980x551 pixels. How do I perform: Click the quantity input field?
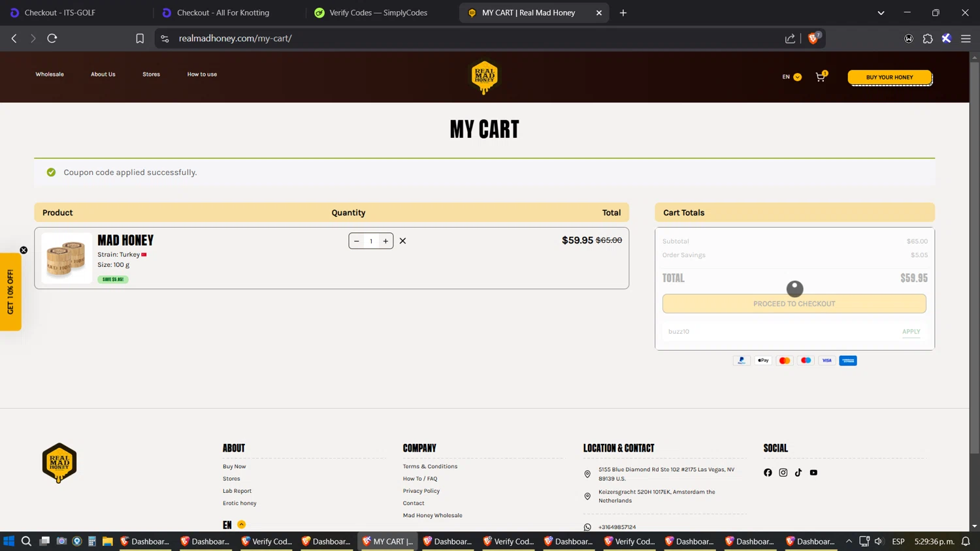tap(371, 241)
